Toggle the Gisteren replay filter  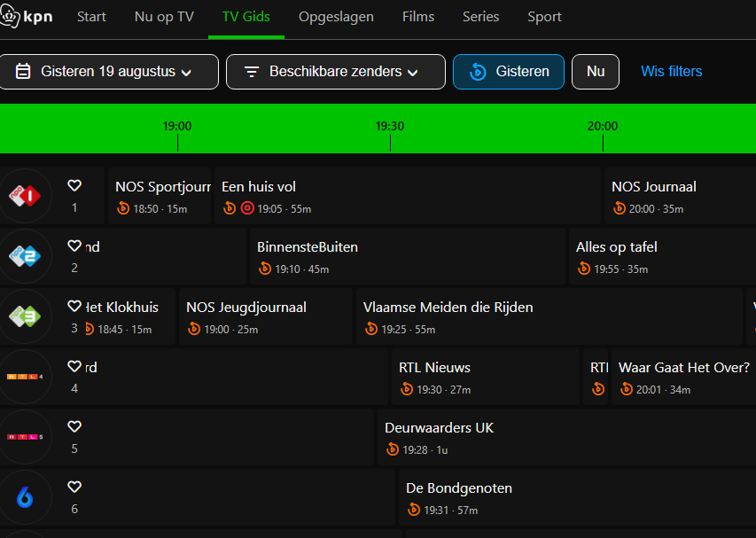tap(509, 72)
